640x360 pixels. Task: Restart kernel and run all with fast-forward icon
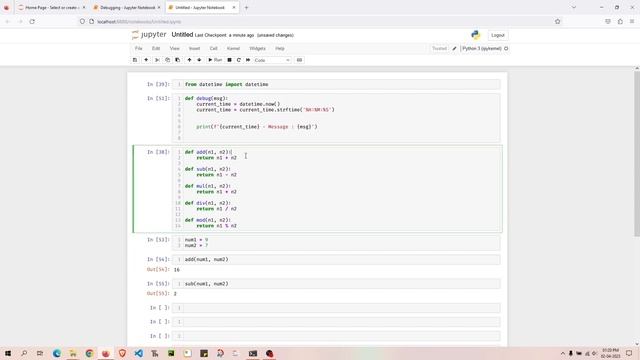pos(248,60)
